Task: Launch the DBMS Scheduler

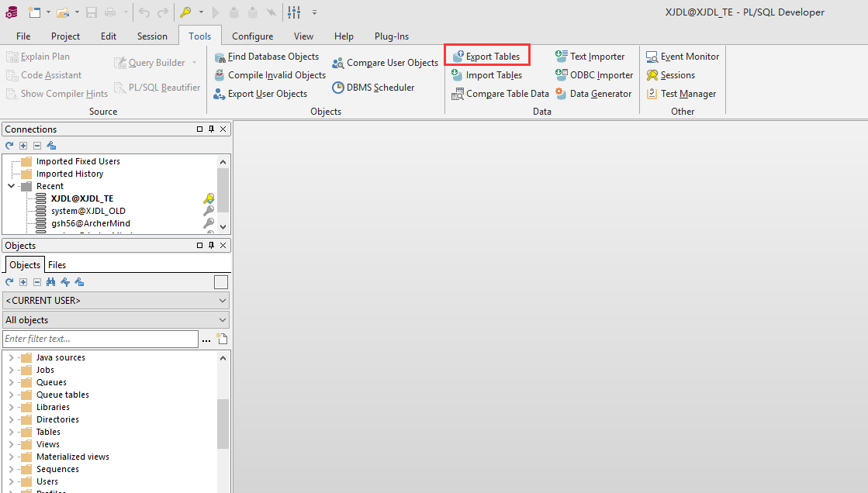Action: (x=373, y=88)
